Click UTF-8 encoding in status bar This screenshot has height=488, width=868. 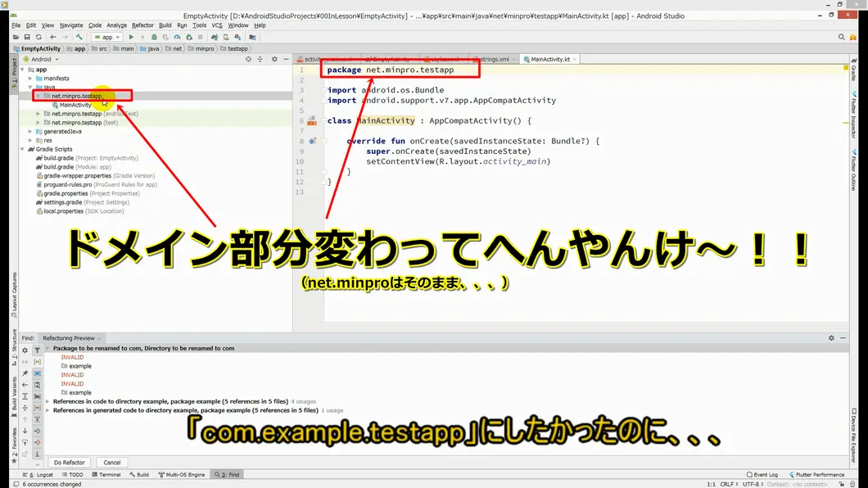(x=751, y=484)
